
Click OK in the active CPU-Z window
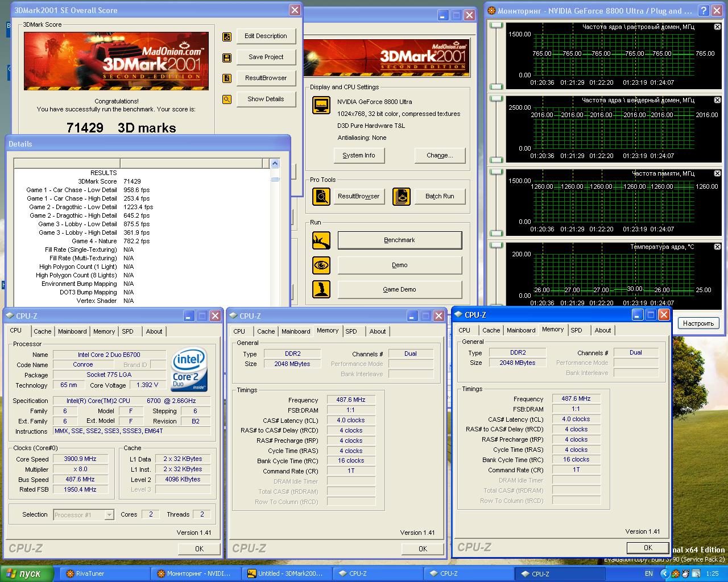(648, 548)
